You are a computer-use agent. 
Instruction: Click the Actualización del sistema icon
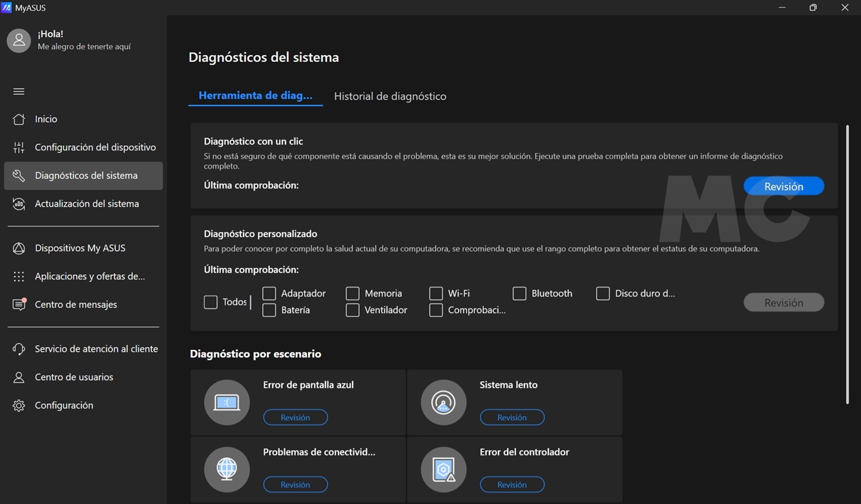tap(19, 204)
